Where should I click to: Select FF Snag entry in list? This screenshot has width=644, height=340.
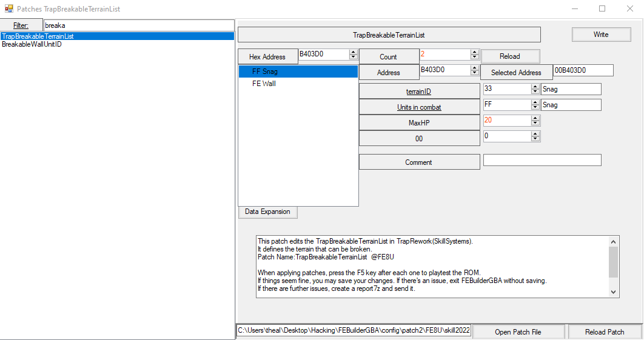[x=265, y=72]
